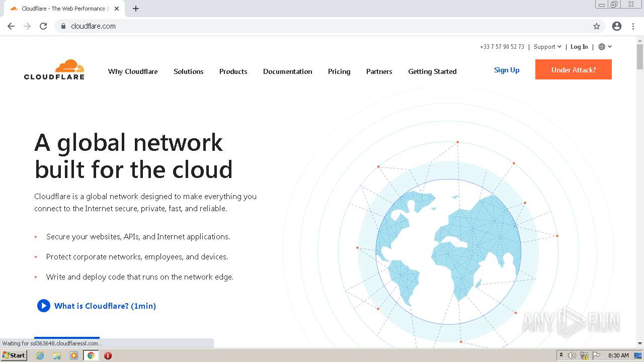Close the Cloudflare tab
Image resolution: width=644 pixels, height=362 pixels.
tap(117, 9)
